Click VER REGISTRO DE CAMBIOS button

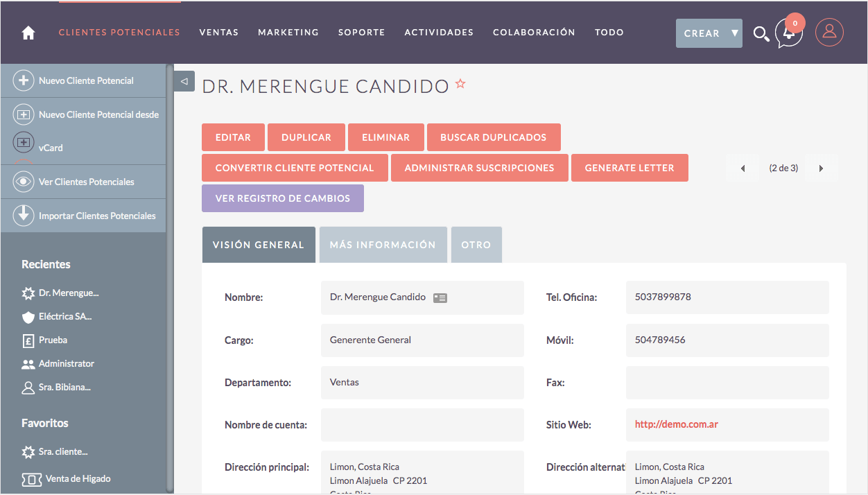click(x=282, y=198)
